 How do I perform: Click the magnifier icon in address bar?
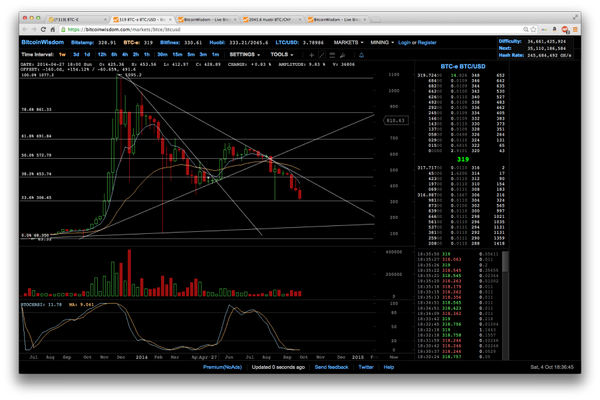coord(526,29)
